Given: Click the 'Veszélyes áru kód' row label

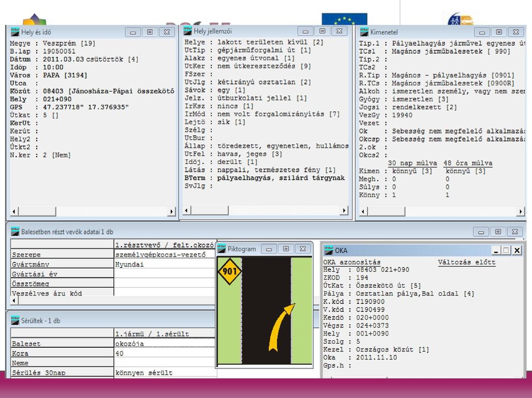Looking at the screenshot, I should pyautogui.click(x=62, y=293).
